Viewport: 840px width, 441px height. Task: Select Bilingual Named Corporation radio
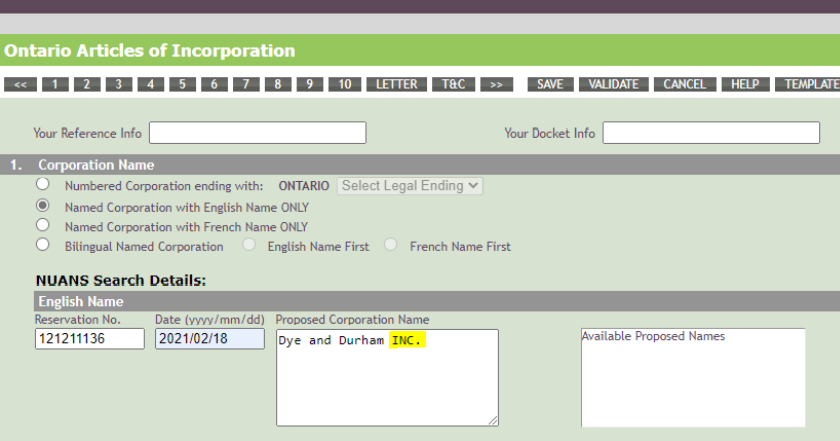(x=43, y=245)
